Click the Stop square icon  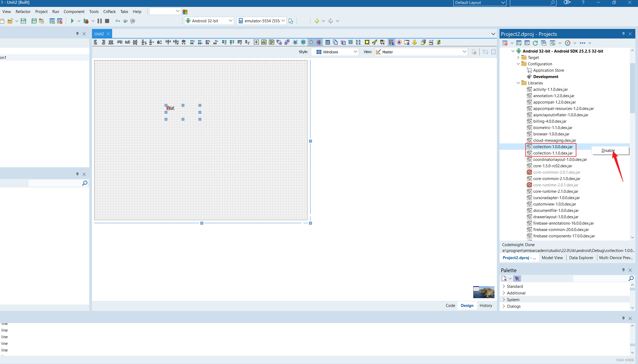pos(107,21)
